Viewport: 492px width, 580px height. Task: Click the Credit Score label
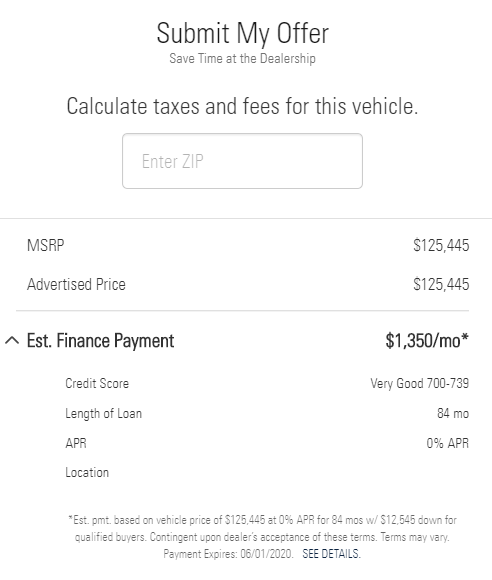pos(97,384)
